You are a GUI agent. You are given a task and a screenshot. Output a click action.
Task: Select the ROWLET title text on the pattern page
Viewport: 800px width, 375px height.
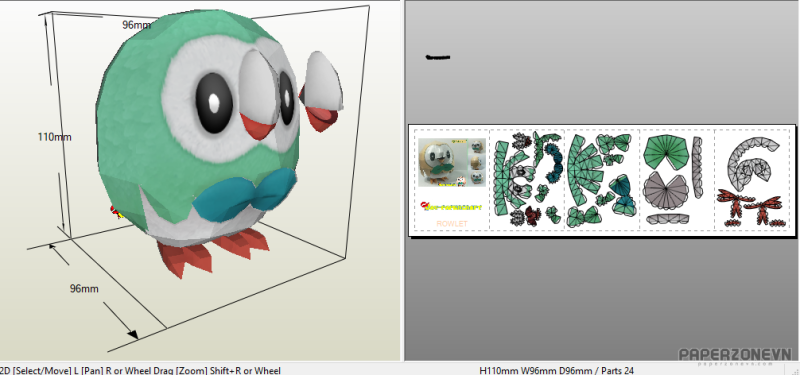tap(452, 223)
